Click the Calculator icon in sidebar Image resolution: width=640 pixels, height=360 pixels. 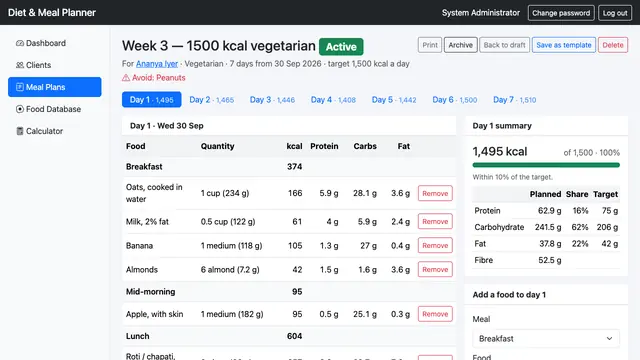pos(20,131)
